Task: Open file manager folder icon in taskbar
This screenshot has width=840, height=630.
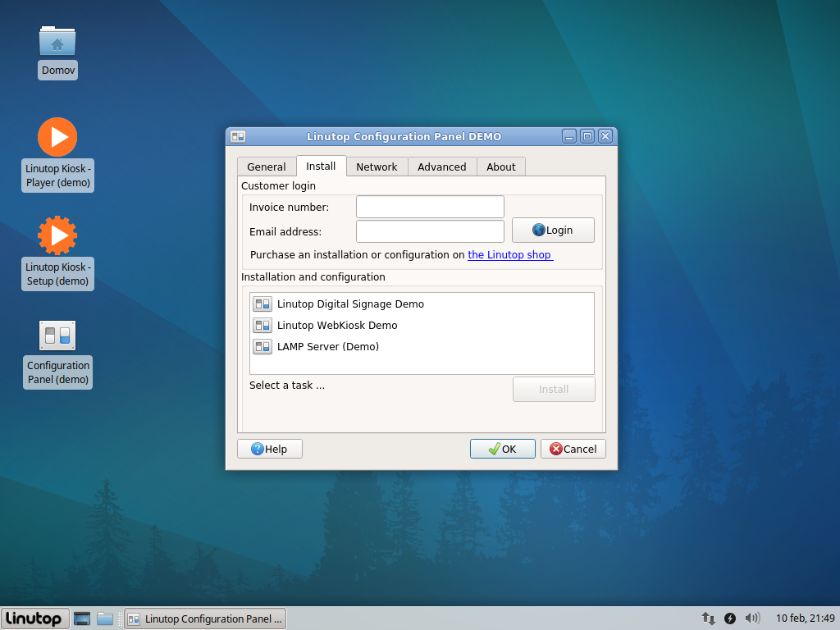Action: 105,619
